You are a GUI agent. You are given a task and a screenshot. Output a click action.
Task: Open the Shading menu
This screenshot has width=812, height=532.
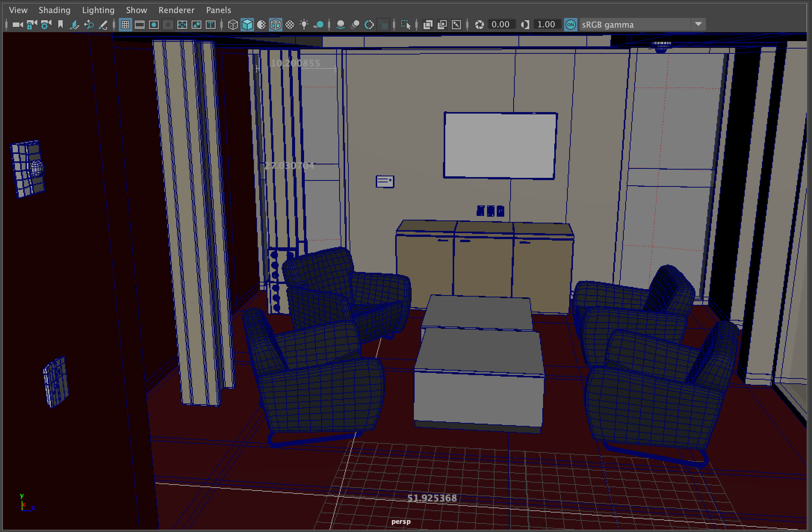pyautogui.click(x=55, y=10)
